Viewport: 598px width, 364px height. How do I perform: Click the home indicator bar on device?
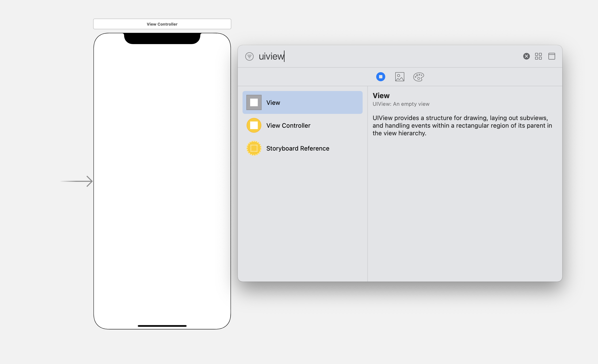click(162, 326)
